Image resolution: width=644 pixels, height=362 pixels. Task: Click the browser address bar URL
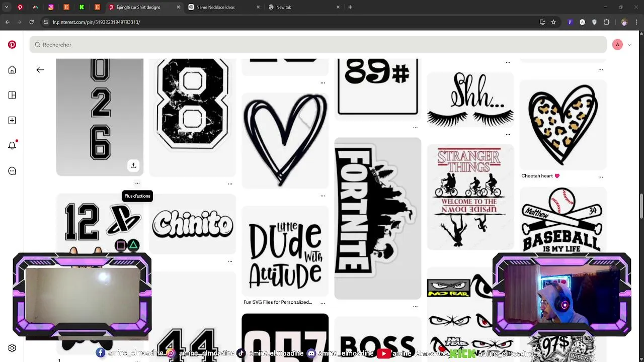(96, 22)
